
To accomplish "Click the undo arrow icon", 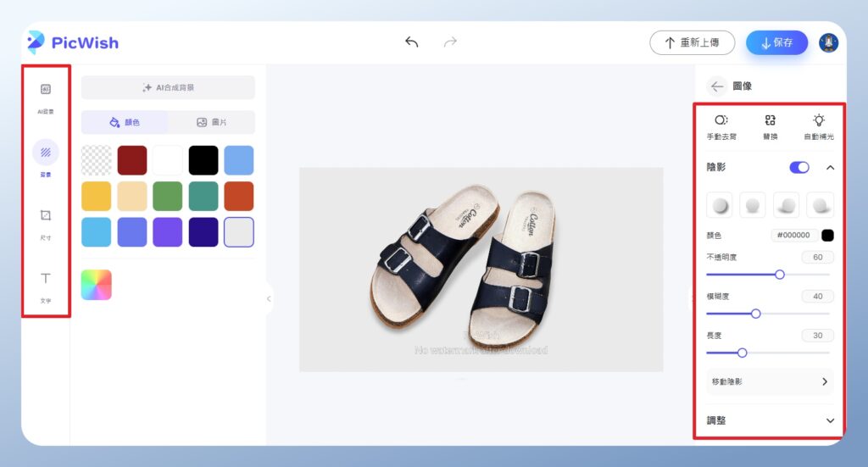I will click(x=412, y=42).
